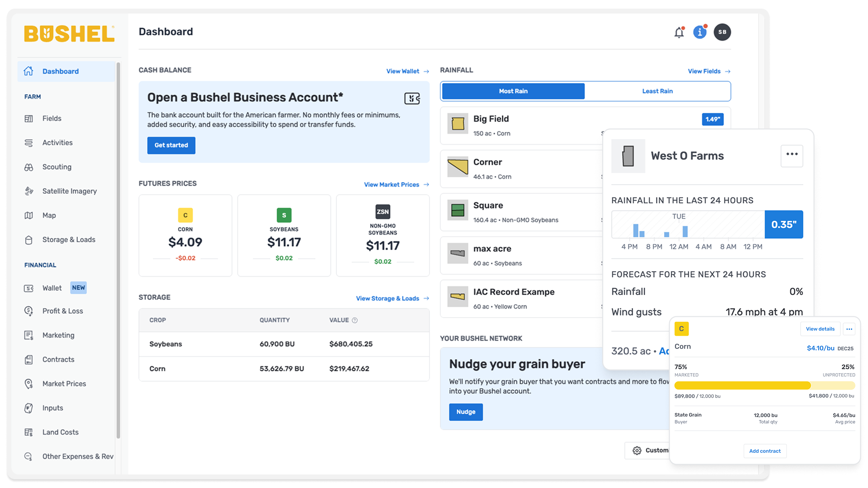The image size is (868, 488).
Task: Click the Fields sidebar icon
Action: (x=28, y=118)
